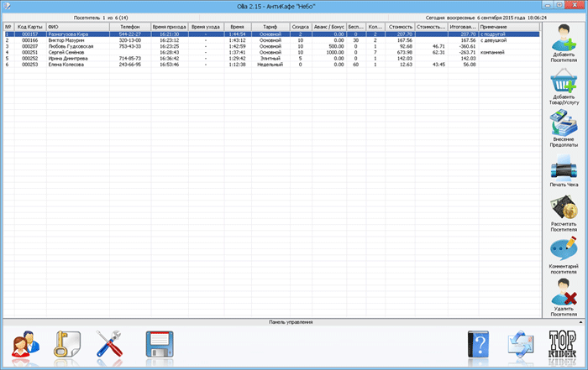
Task: Click the floppy disk save icon
Action: point(160,344)
